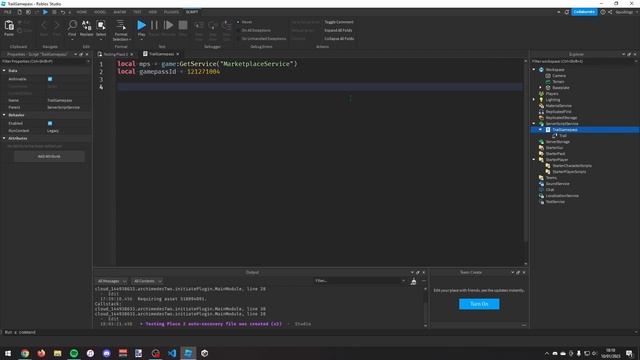Open the HOME ribbon tab

tap(82, 12)
